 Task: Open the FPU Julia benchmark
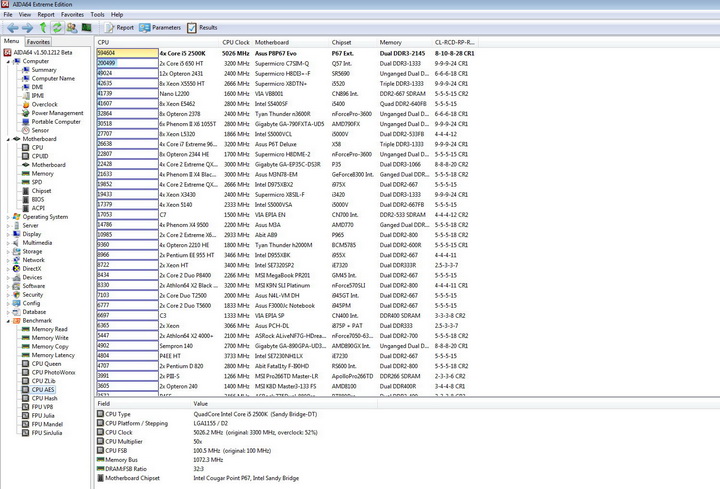point(43,416)
